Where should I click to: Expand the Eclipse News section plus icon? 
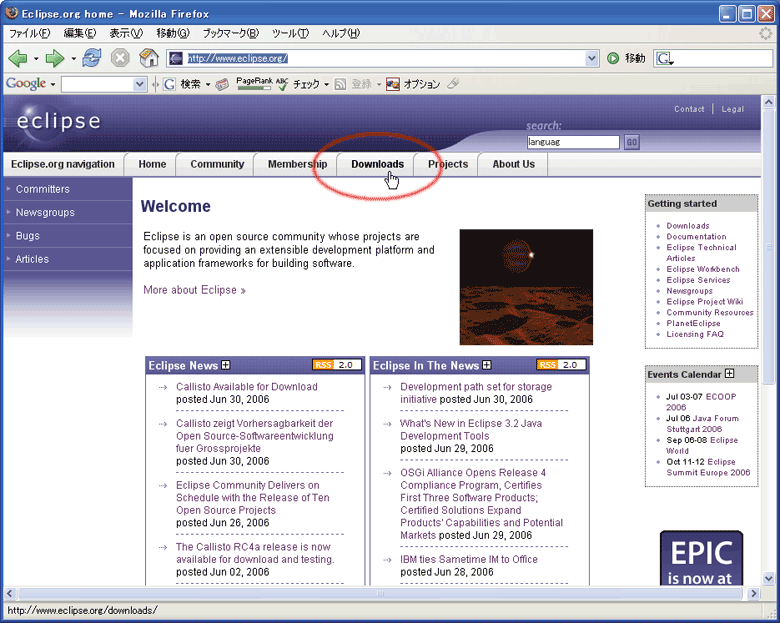tap(225, 365)
